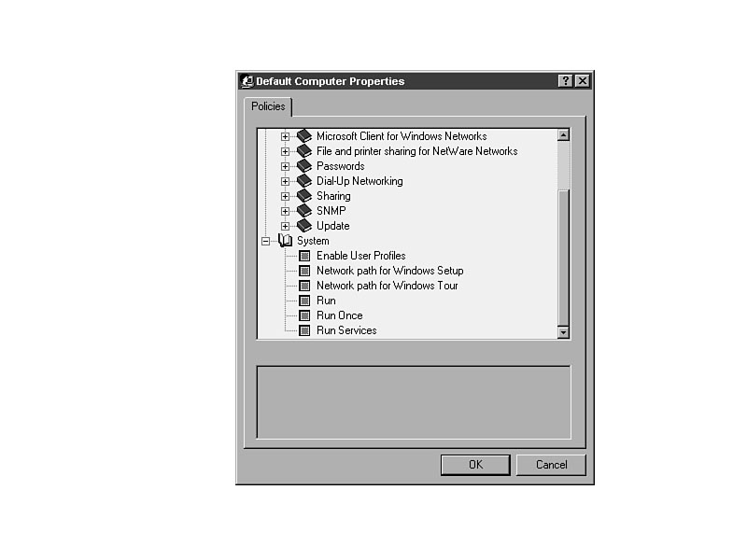Click the Dial-Up Networking book icon

tap(304, 181)
